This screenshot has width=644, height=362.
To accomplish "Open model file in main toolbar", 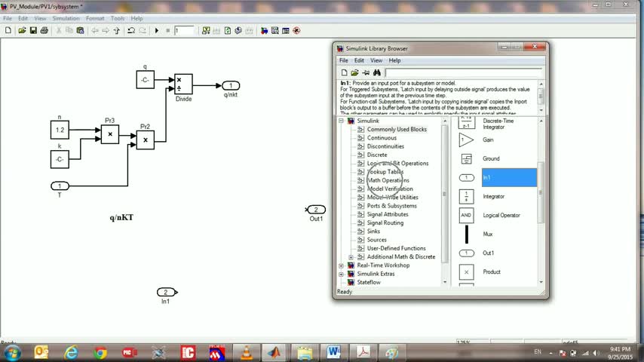I will point(22,31).
